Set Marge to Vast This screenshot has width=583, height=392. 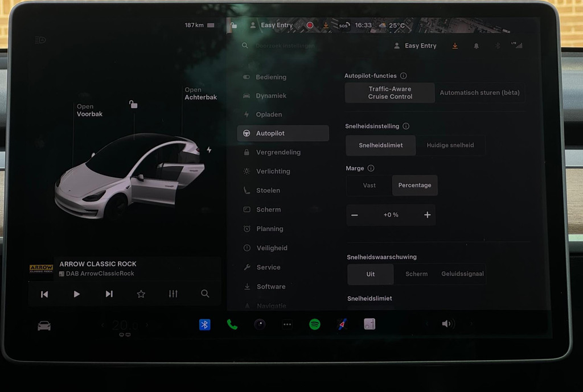coord(369,185)
